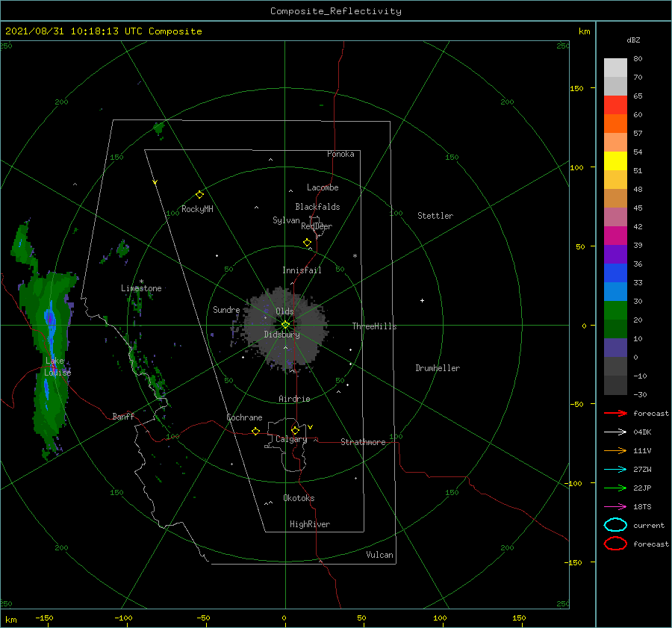Click the Didsbury label

[281, 335]
